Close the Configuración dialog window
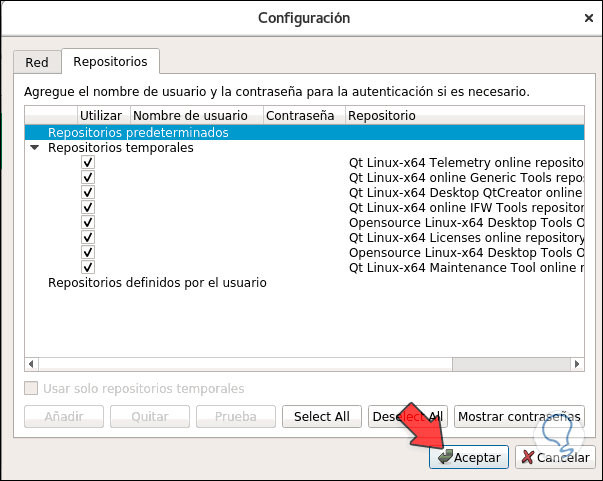603x481 pixels. click(x=585, y=17)
